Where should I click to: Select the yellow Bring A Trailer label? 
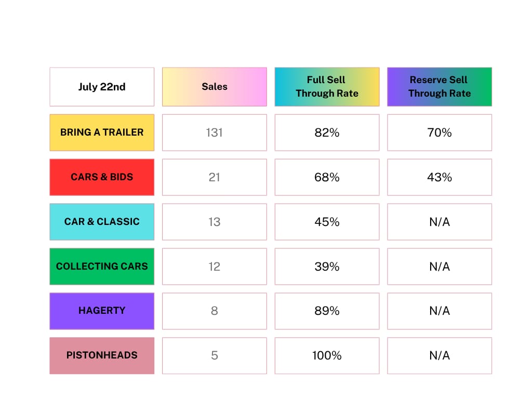point(102,132)
